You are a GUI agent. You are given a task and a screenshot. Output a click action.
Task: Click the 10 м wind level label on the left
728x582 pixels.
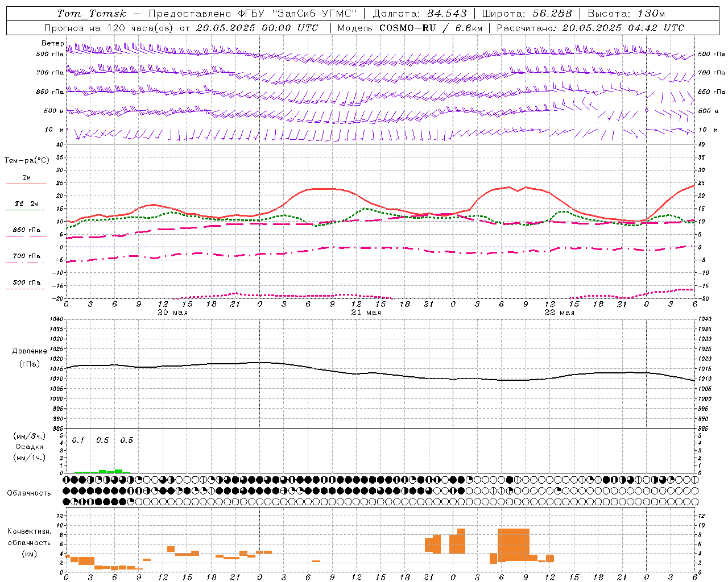[x=55, y=130]
